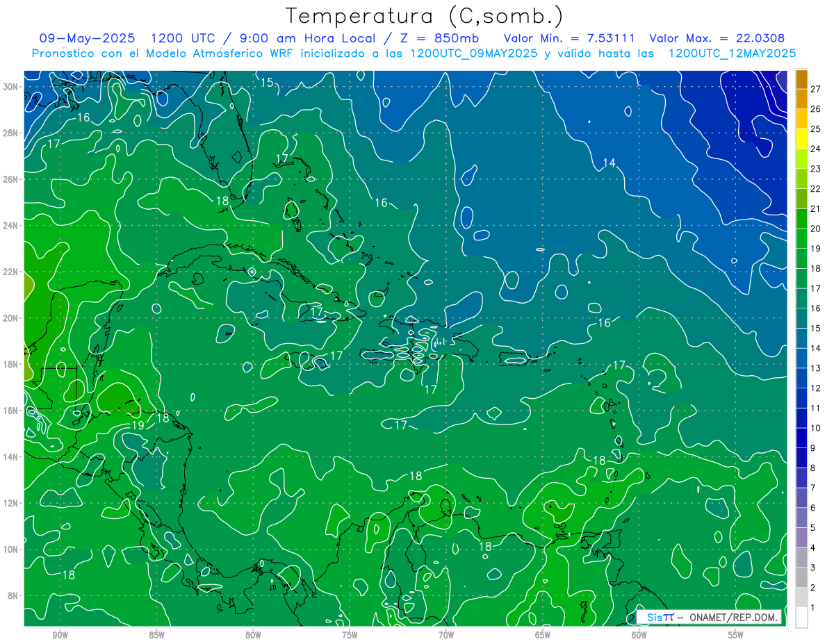
Task: Click the "19" contour label on the map
Action: tap(138, 426)
